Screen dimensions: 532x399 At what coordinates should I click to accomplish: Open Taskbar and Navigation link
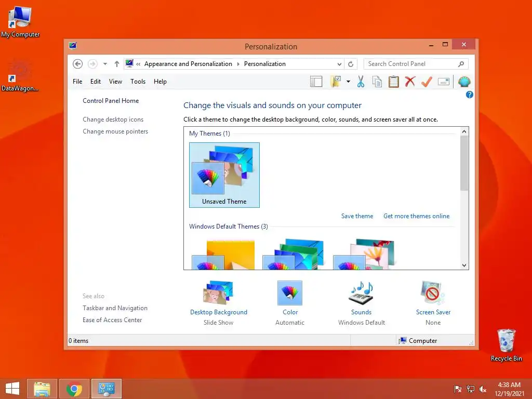tap(115, 308)
